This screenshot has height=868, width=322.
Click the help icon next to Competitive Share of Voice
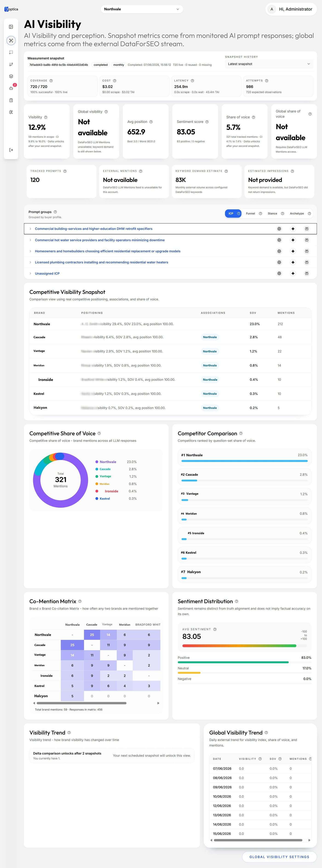[x=99, y=433]
